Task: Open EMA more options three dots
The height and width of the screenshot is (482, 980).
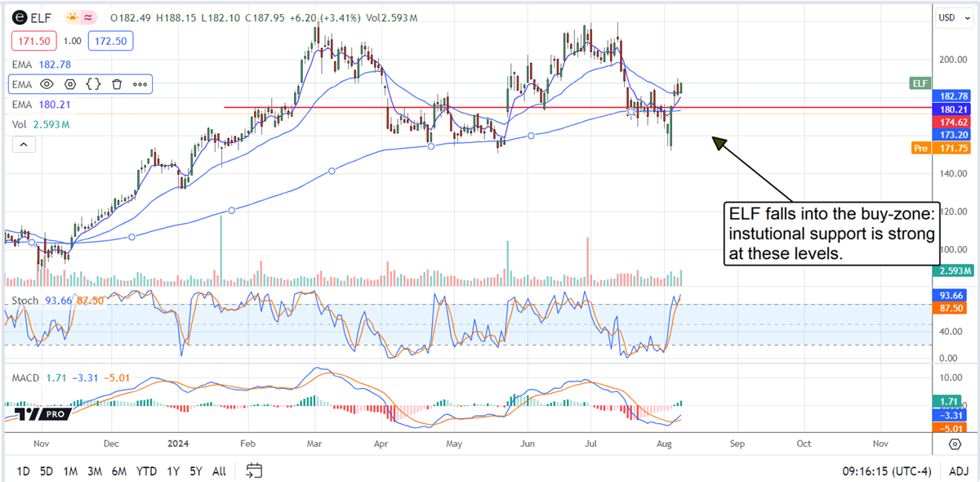Action: (140, 83)
